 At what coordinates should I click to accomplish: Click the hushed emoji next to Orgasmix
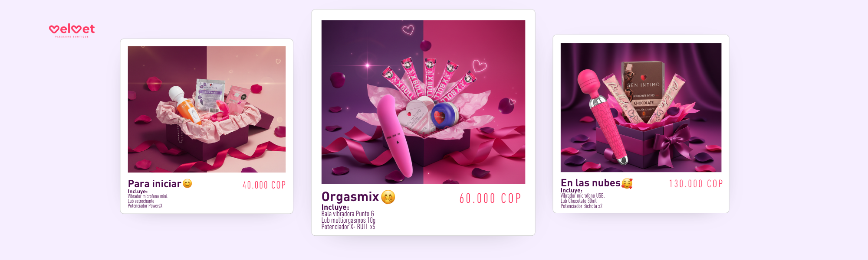point(388,197)
